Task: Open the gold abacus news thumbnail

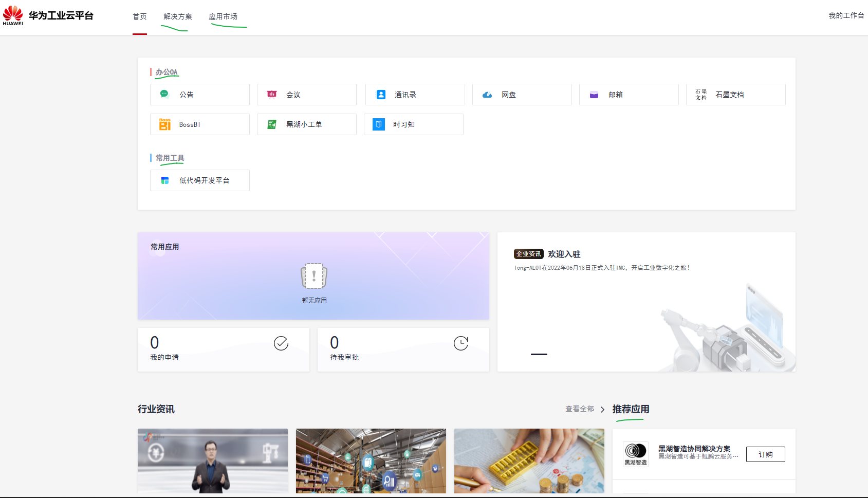Action: (x=529, y=461)
